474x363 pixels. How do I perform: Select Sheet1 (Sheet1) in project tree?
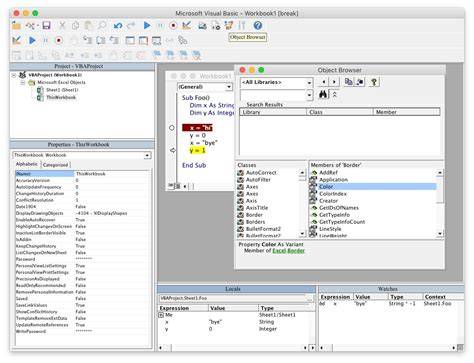click(62, 90)
